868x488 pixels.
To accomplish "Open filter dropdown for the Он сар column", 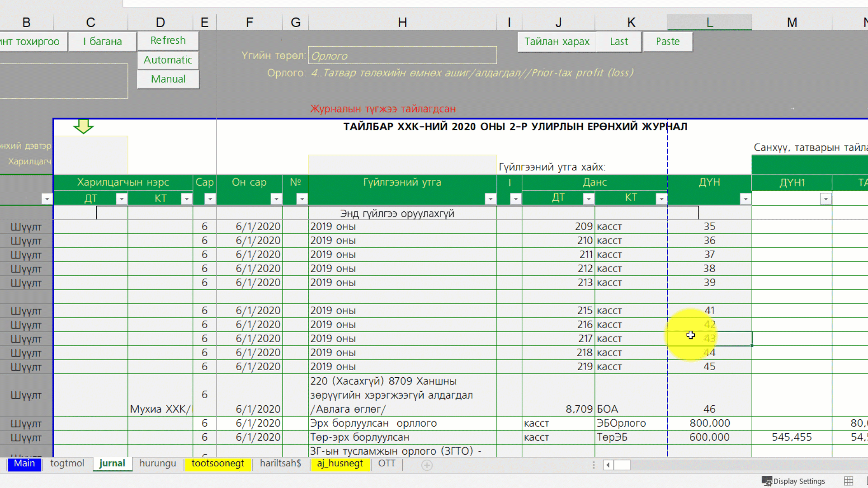I will click(276, 199).
